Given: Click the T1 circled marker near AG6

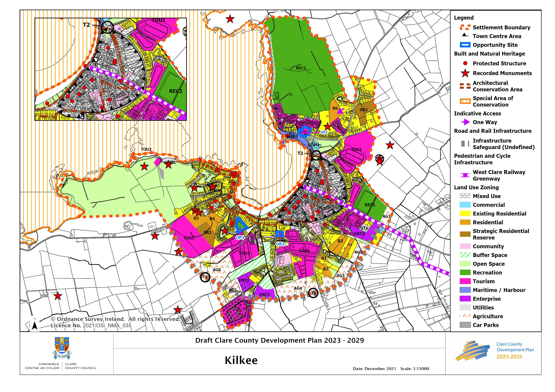Looking at the screenshot, I should click(205, 277).
